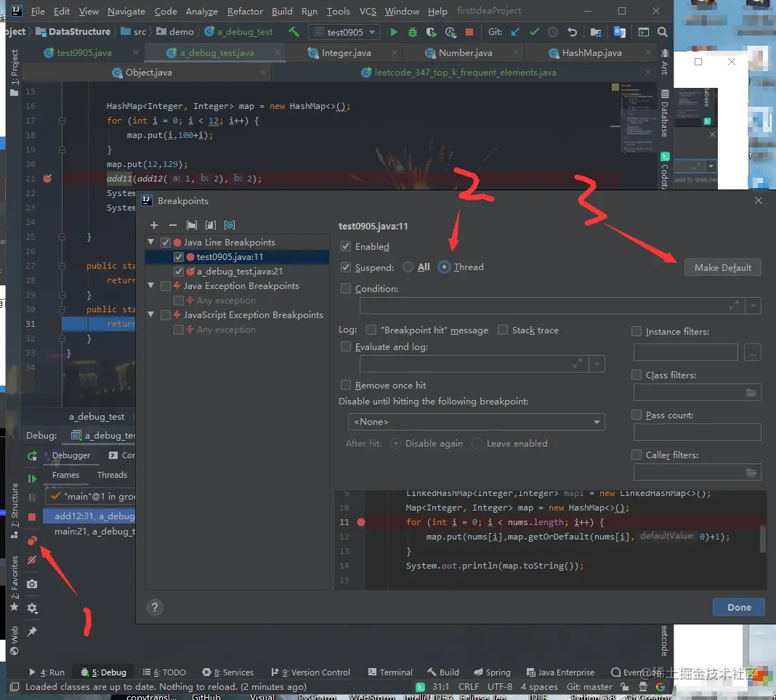Click the Pass count input field
Viewport: 776px width, 700px height.
pos(697,432)
